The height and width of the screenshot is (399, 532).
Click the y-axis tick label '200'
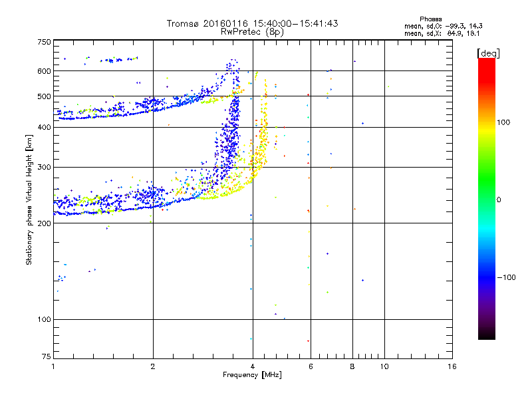(44, 223)
